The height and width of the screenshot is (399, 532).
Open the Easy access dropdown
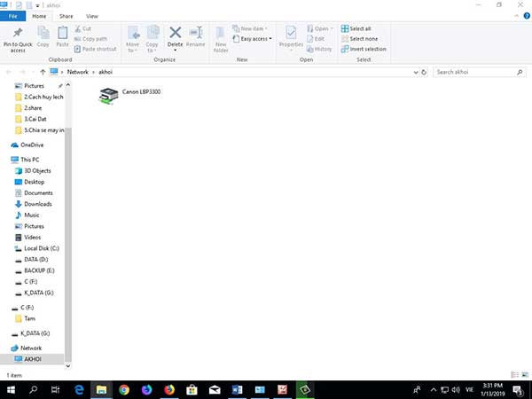(253, 39)
